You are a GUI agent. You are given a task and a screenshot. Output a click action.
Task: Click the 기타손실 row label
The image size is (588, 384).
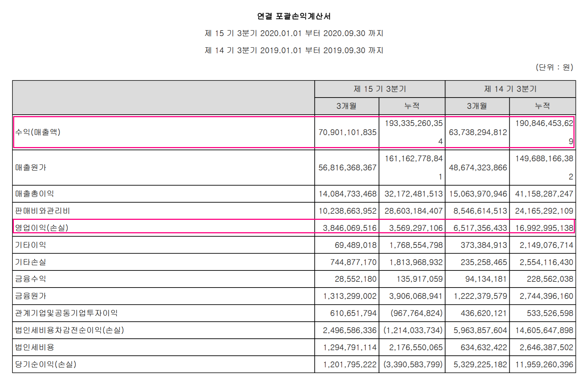tap(31, 262)
